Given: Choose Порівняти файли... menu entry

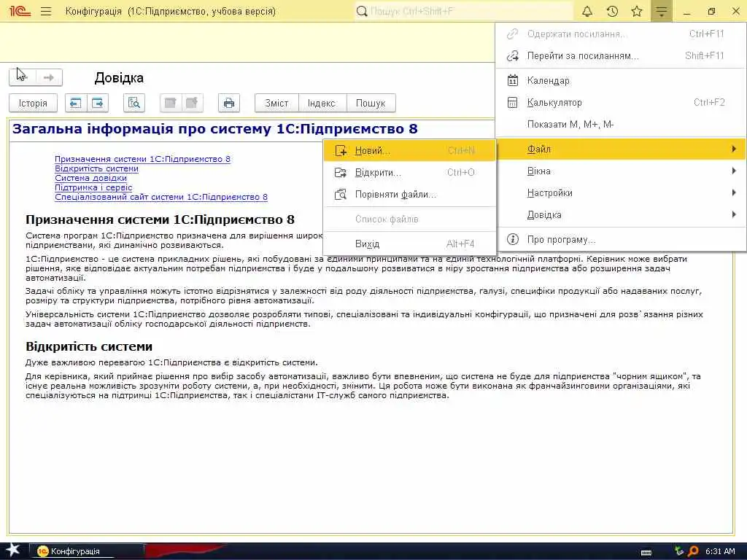Looking at the screenshot, I should point(410,194).
